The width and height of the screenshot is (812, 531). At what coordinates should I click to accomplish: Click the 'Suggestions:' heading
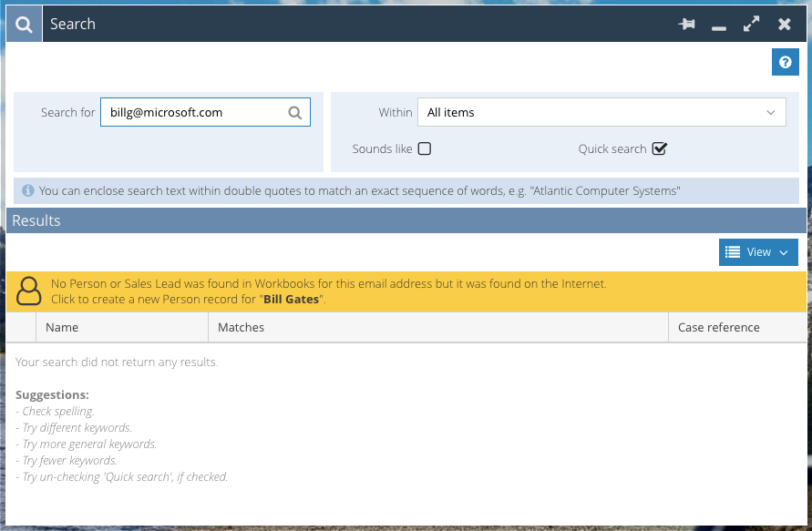(x=52, y=395)
